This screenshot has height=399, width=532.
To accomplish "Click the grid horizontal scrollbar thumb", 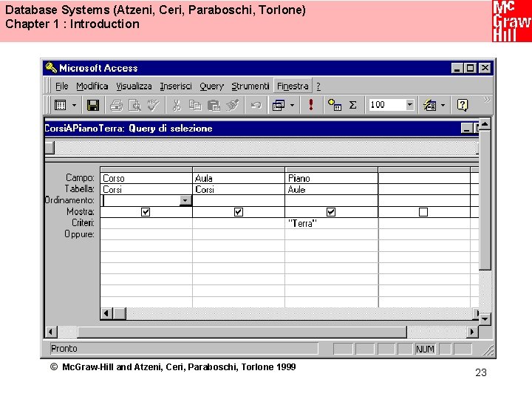I will (x=119, y=313).
